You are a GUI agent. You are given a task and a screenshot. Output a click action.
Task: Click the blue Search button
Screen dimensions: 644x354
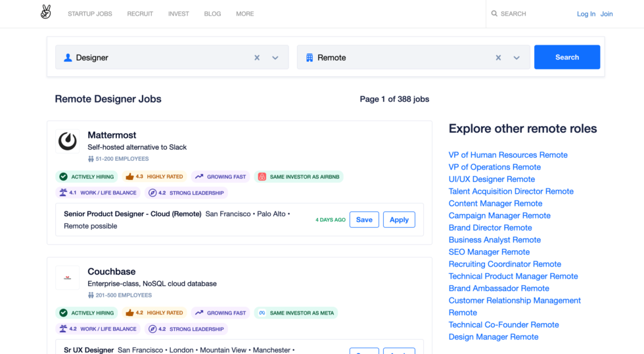point(567,57)
